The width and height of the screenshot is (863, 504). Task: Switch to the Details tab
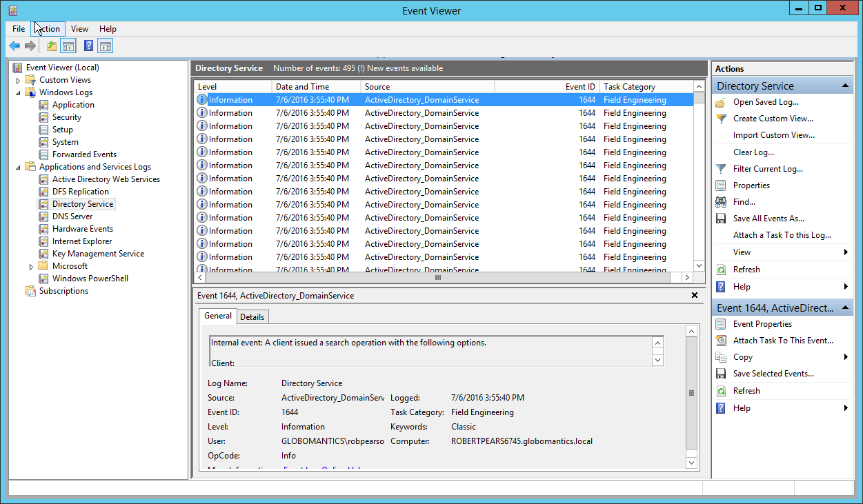point(252,316)
